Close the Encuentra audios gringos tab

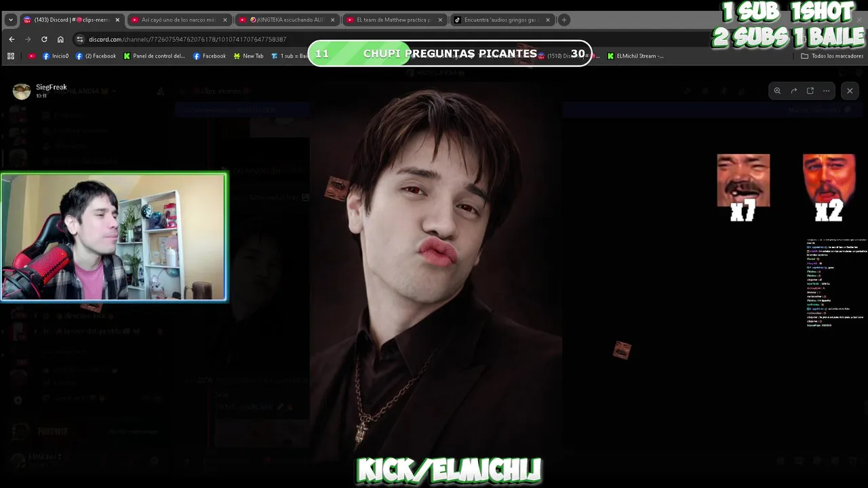548,20
